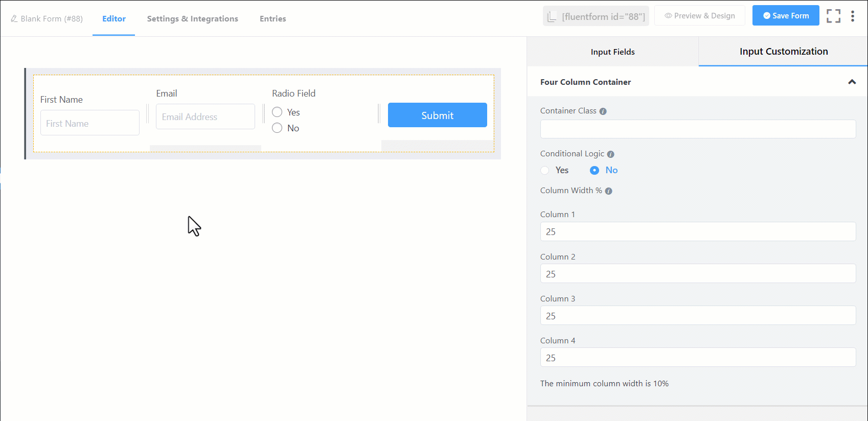Open the three-dot more options menu
Viewport: 868px width, 421px height.
(x=852, y=16)
